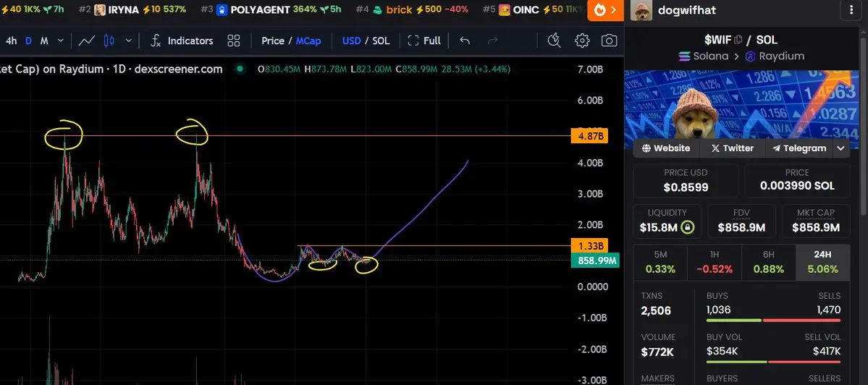
Task: Click the 7.00B axis label
Action: tap(590, 69)
